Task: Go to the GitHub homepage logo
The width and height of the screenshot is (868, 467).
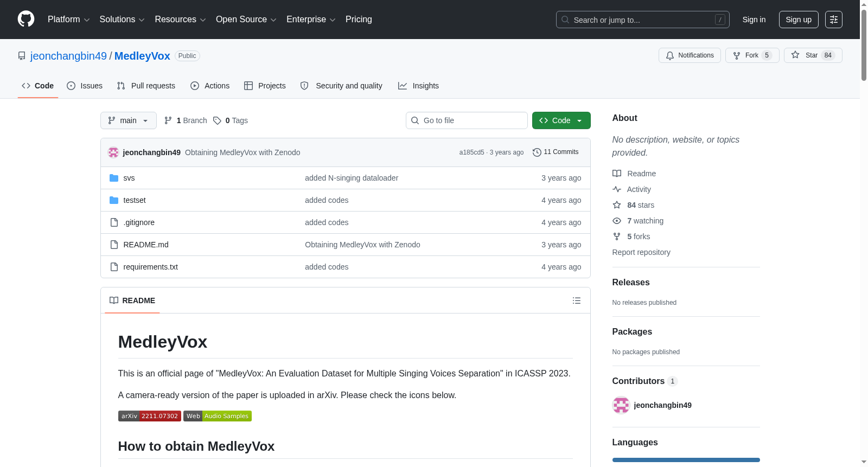Action: (x=26, y=20)
